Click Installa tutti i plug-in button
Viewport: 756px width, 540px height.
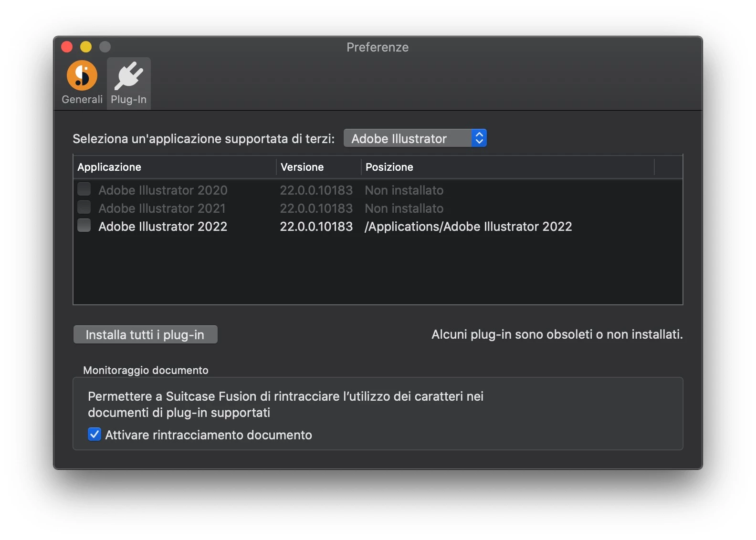(145, 335)
